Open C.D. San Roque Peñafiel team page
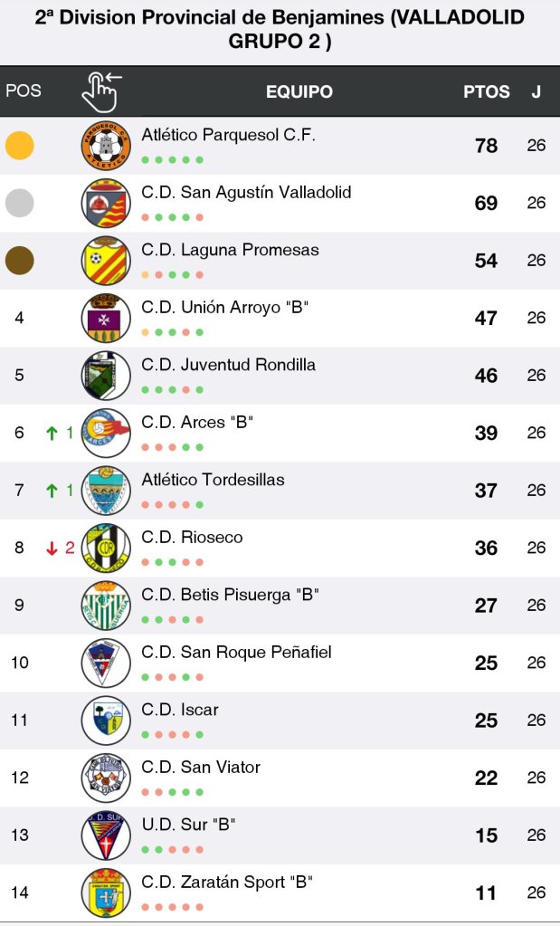Screen dimensions: 560x926 click(x=236, y=652)
